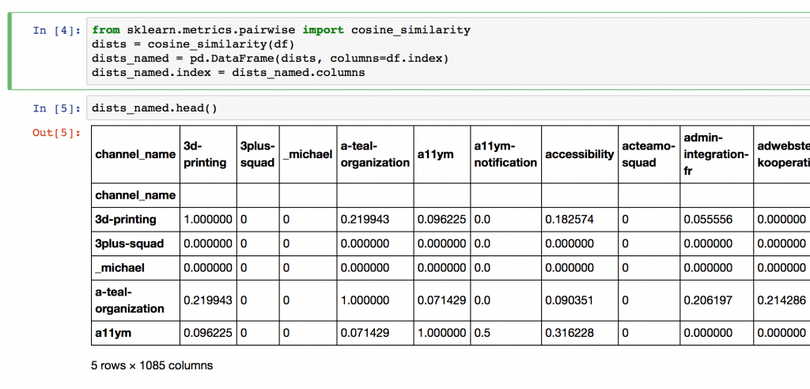The height and width of the screenshot is (389, 810).
Task: Click the In [5] prompt label
Action: (x=57, y=108)
